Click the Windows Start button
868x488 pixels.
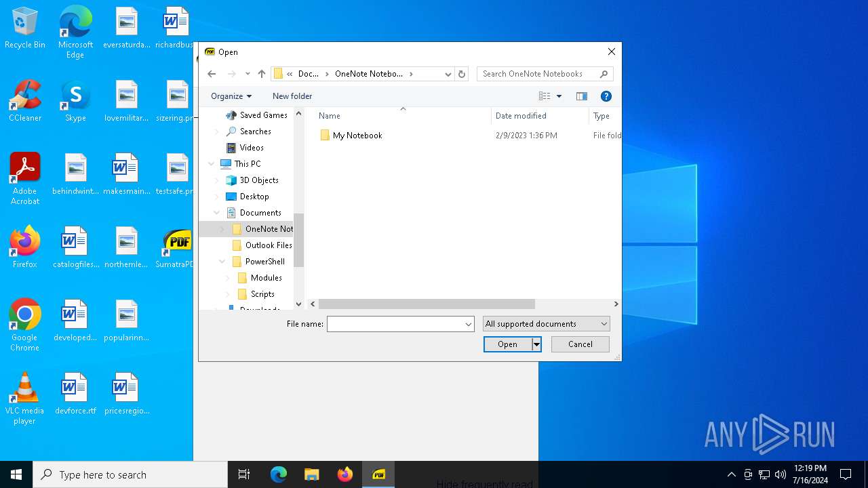(16, 474)
